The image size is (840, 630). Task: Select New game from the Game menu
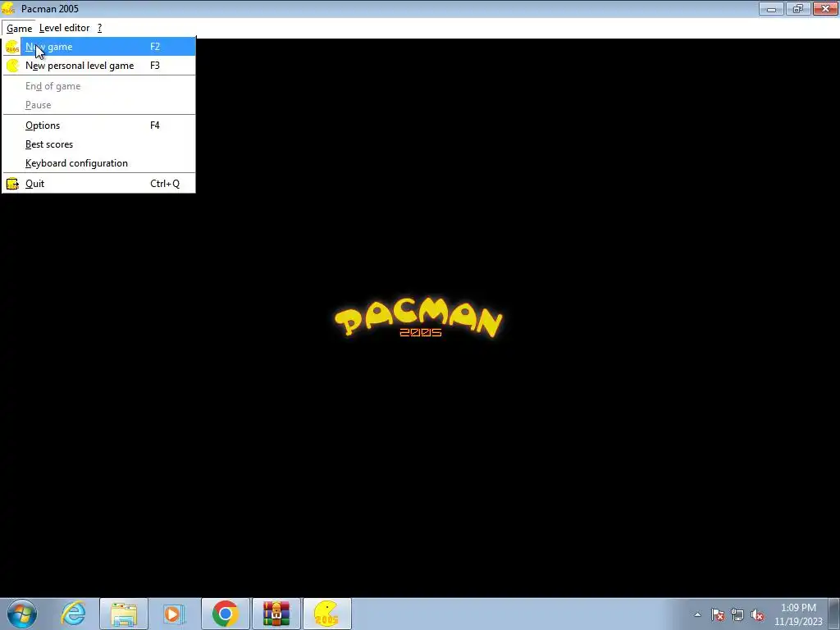[98, 47]
